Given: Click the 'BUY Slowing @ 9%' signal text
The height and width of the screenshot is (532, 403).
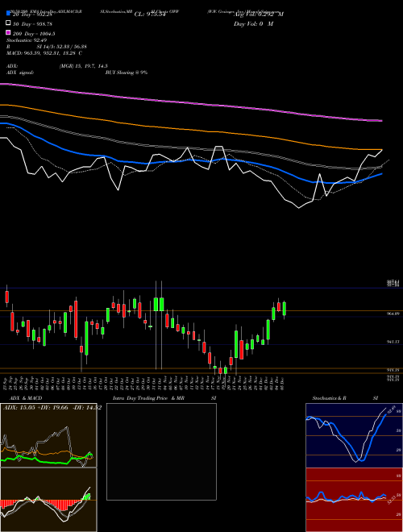Looking at the screenshot, I should coord(127,73).
